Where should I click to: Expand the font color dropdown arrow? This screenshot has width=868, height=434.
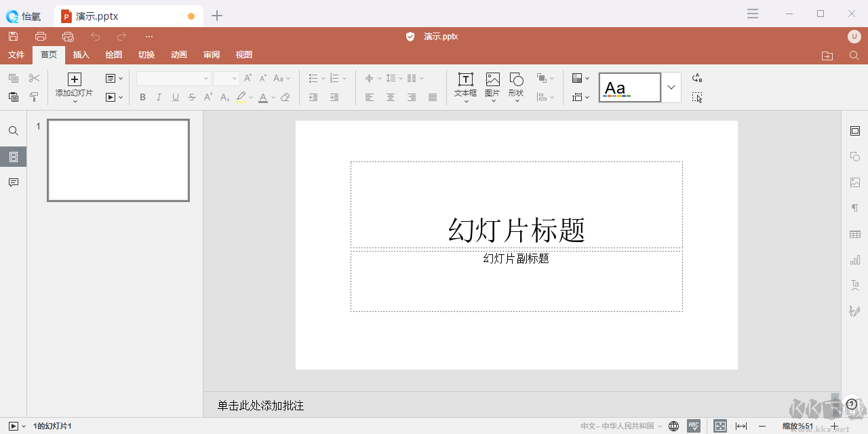pos(273,98)
